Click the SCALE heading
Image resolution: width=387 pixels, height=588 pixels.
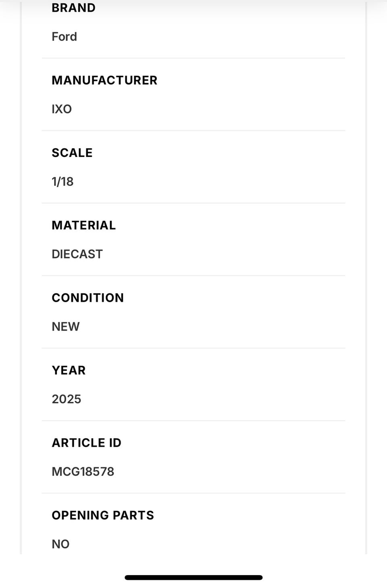72,153
